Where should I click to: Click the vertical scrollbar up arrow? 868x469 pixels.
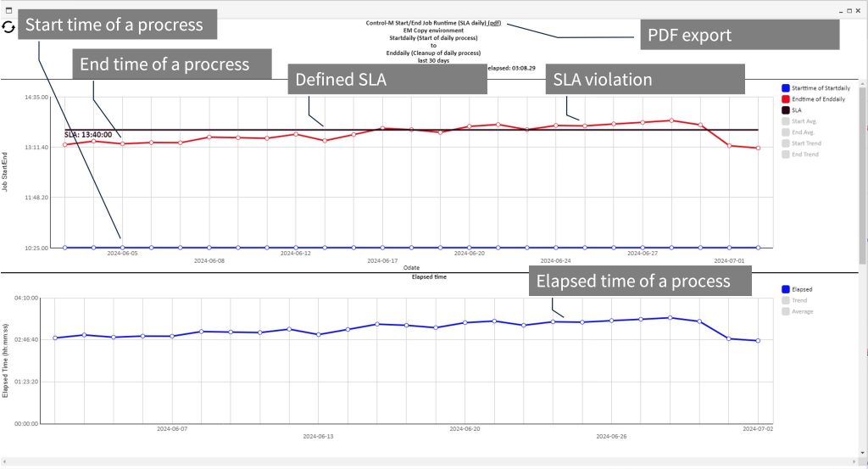[863, 83]
